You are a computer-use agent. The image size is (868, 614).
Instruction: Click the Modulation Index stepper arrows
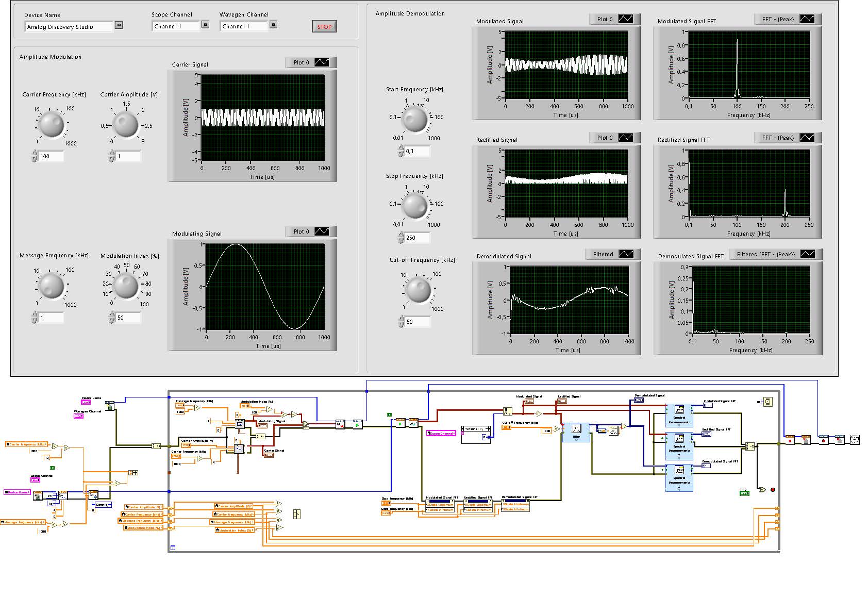point(112,318)
